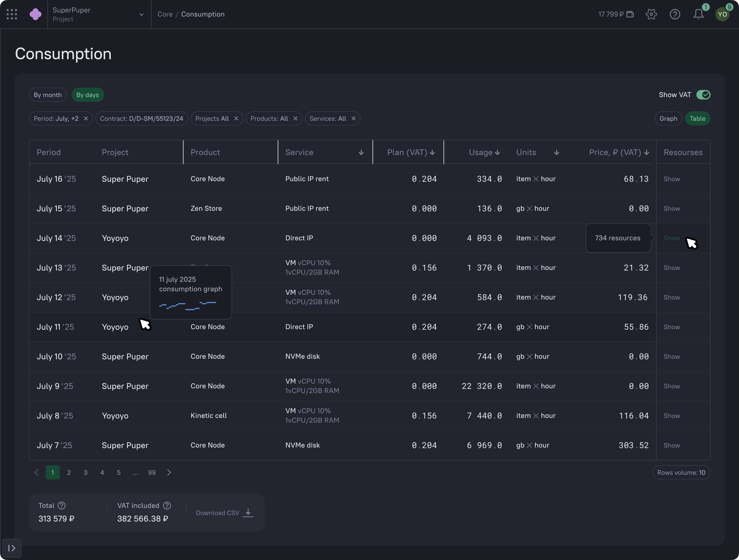Open the YO user avatar
Screen dimensions: 739x560
pos(722,14)
